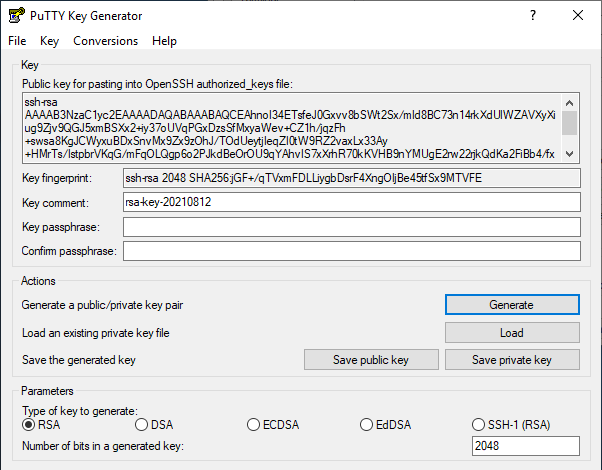
Task: Click the number of bits field
Action: [526, 446]
